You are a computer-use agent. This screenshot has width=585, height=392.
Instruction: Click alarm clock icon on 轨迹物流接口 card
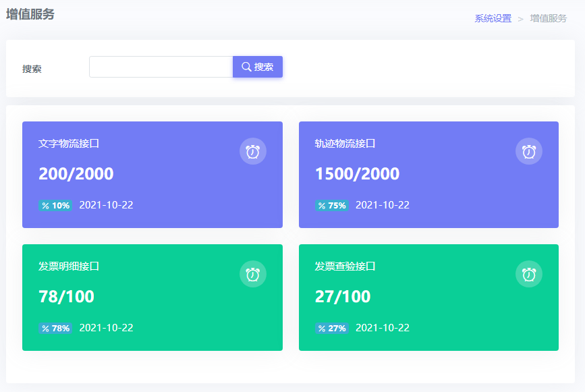coord(529,151)
